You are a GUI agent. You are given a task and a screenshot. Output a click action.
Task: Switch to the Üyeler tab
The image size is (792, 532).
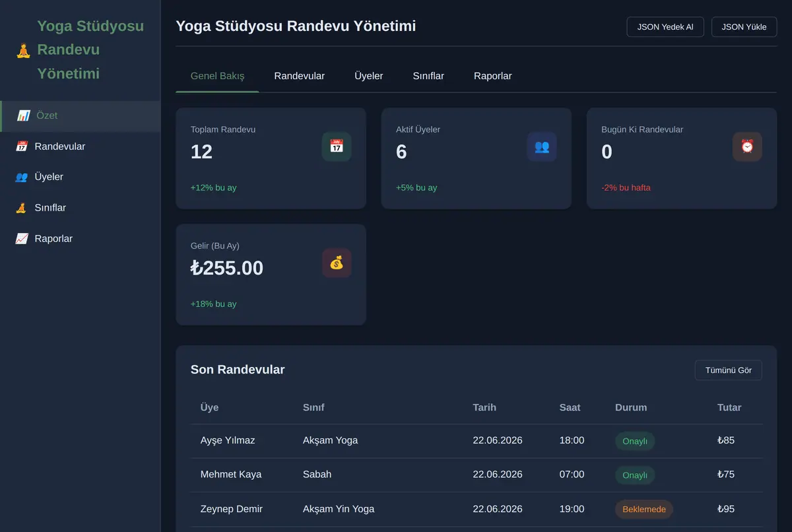pyautogui.click(x=369, y=76)
